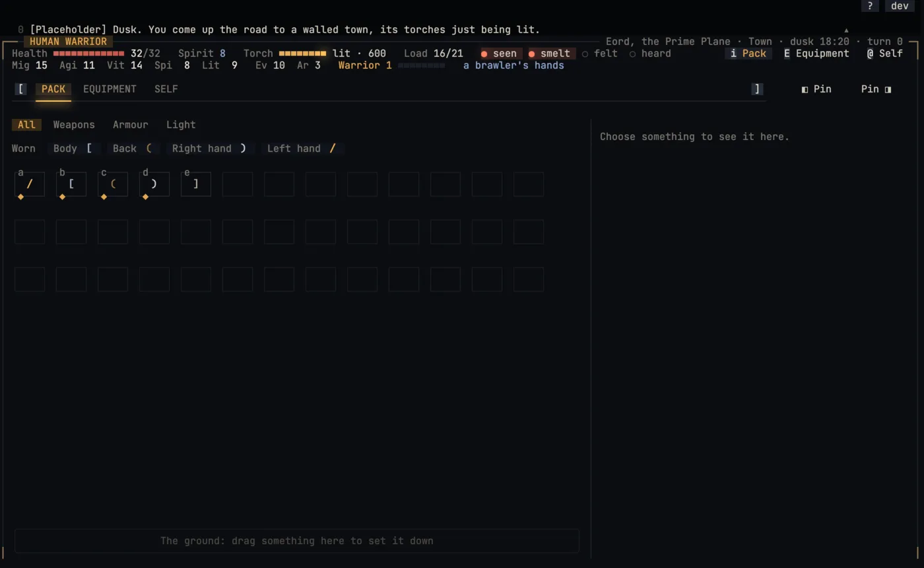Select the worn Left hand chip

pos(302,149)
